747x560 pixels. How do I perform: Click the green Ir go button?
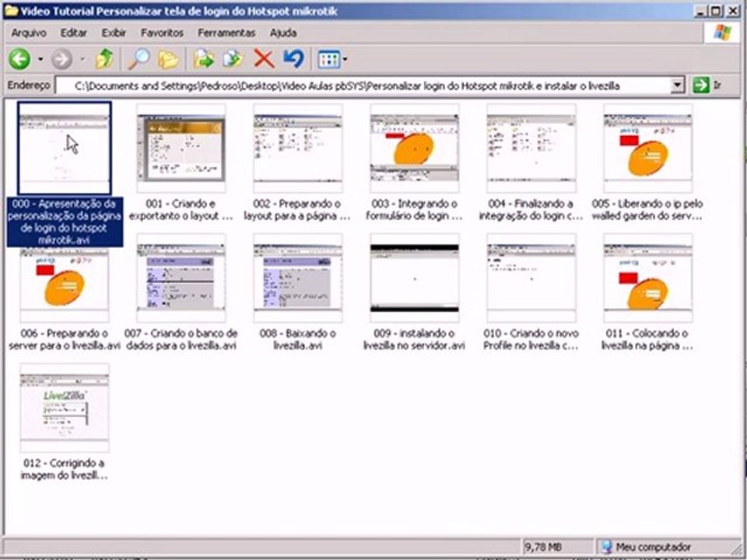[x=707, y=86]
